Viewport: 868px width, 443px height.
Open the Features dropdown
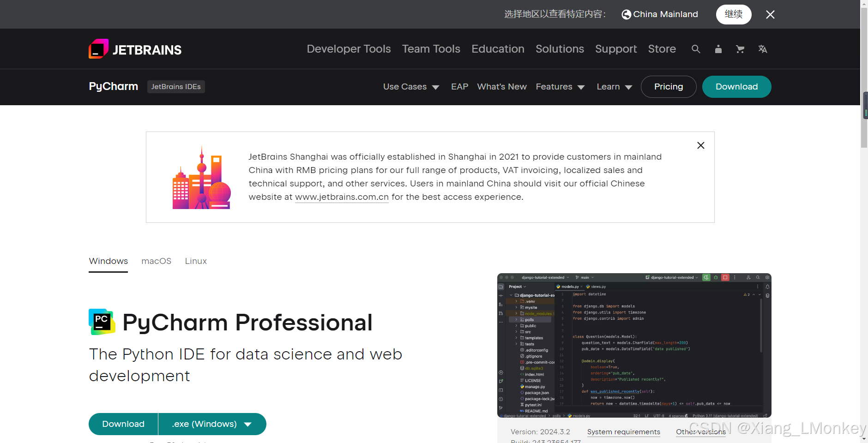point(560,87)
